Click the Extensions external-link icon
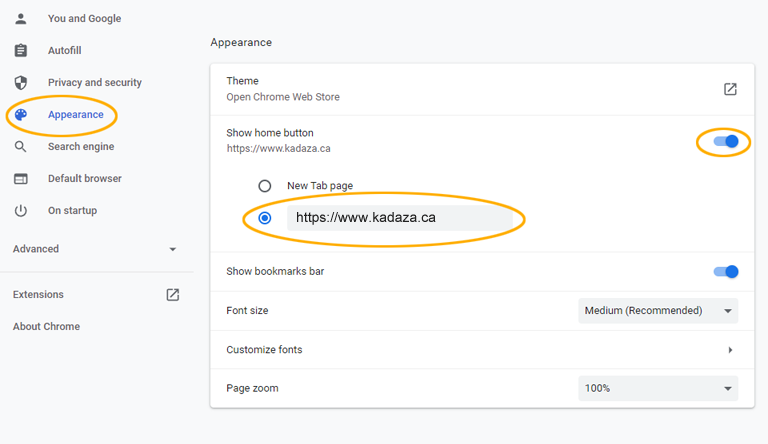This screenshot has width=768, height=444. click(x=172, y=295)
